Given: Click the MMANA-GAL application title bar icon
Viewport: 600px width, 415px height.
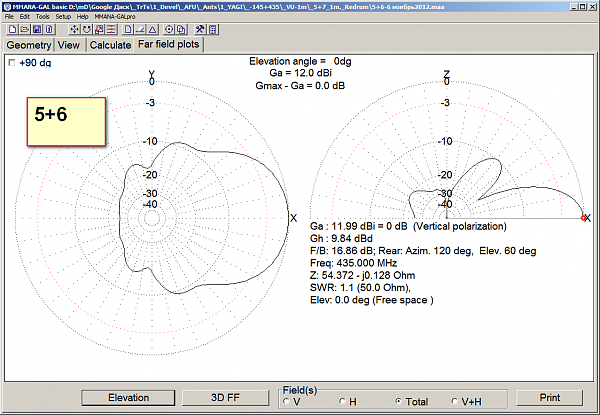Looking at the screenshot, I should [x=7, y=7].
